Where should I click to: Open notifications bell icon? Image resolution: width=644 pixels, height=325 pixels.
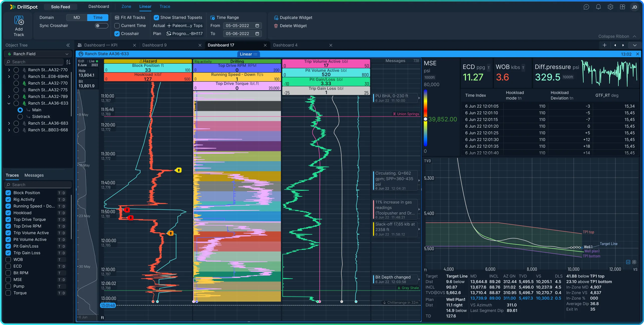tap(598, 7)
